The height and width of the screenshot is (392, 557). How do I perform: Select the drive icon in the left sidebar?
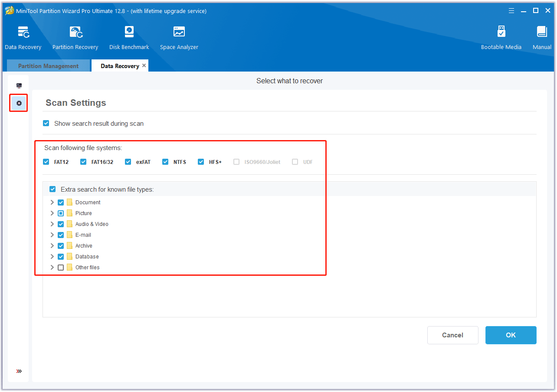[19, 86]
